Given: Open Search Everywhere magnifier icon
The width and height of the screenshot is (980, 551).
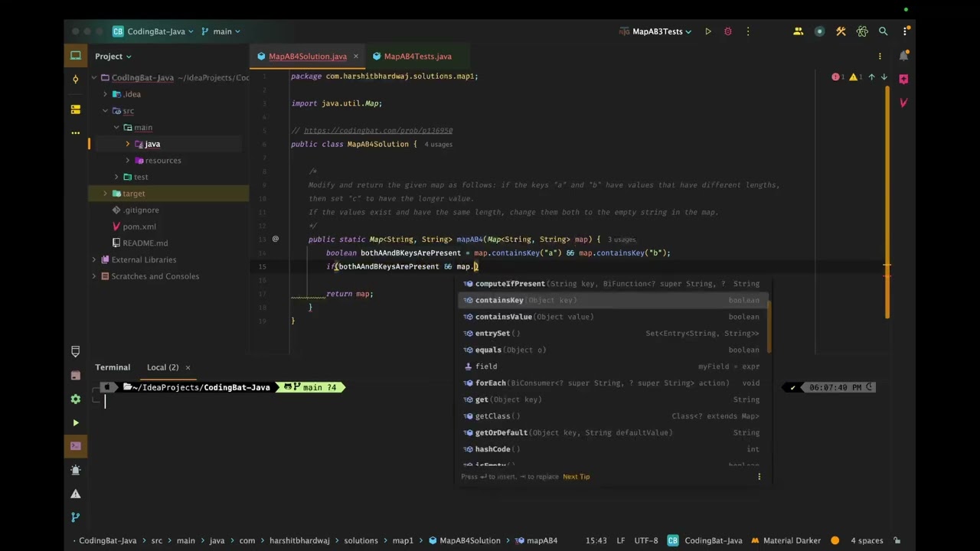Looking at the screenshot, I should tap(883, 31).
